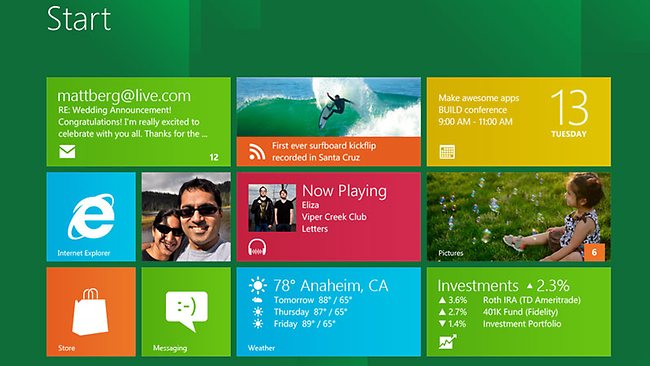650x366 pixels.
Task: Click 78° Anaheim, CA weather heading
Action: point(331,286)
